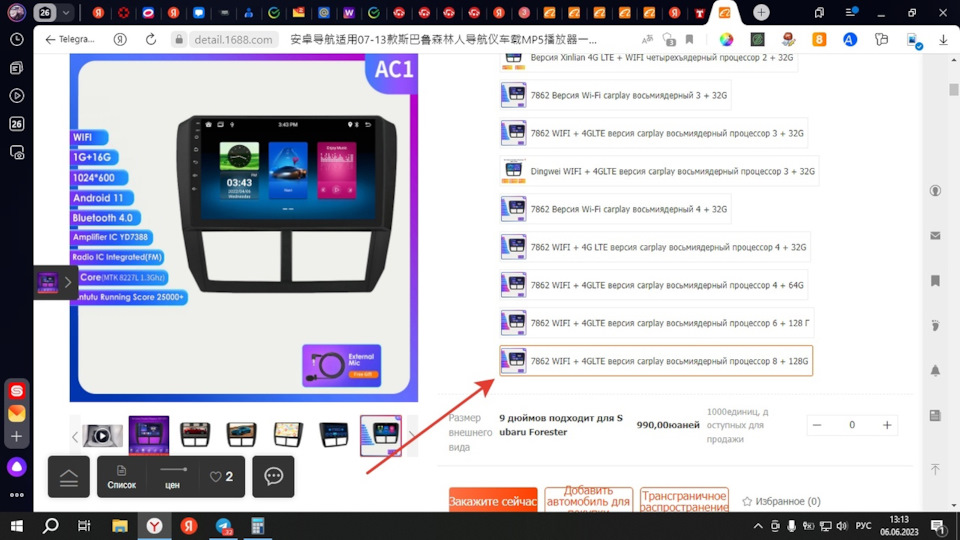Select 7862 WIFI + 4GLTE carplay 4 + 64G option
Screen dimensions: 960x540
[653, 285]
